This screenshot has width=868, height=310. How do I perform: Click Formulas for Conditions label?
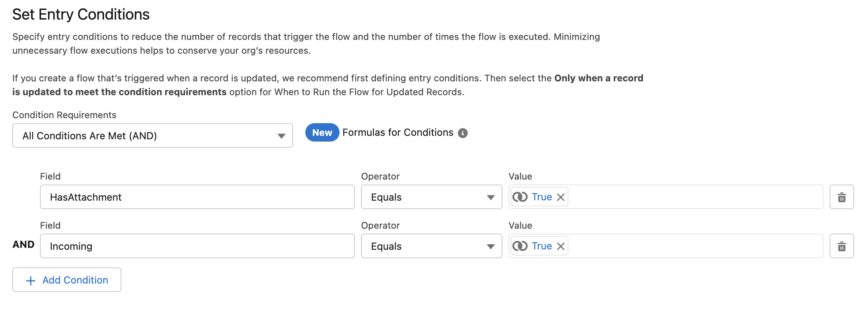(398, 133)
